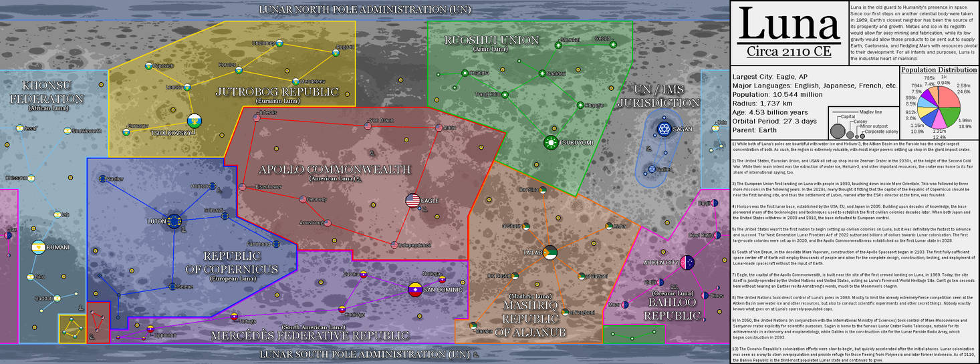
Task: Click the Sagan blue UN capital icon
Action: [x=664, y=129]
